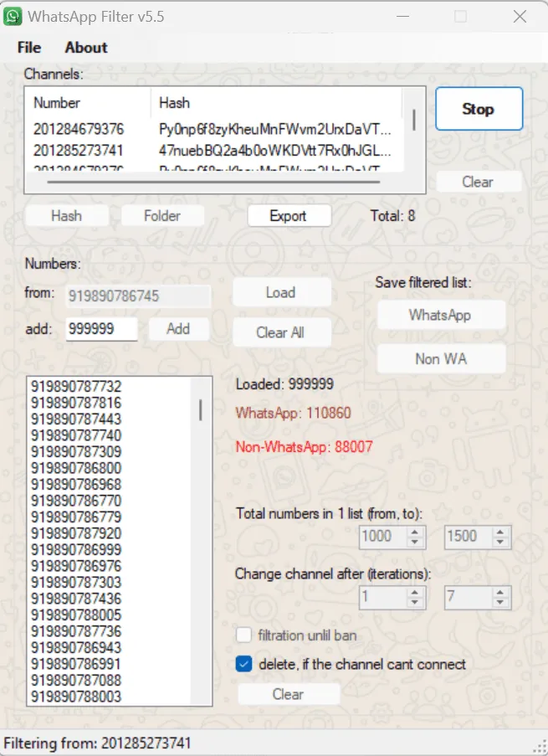Increase the channel iterations value 7
The width and height of the screenshot is (548, 756).
pos(500,592)
